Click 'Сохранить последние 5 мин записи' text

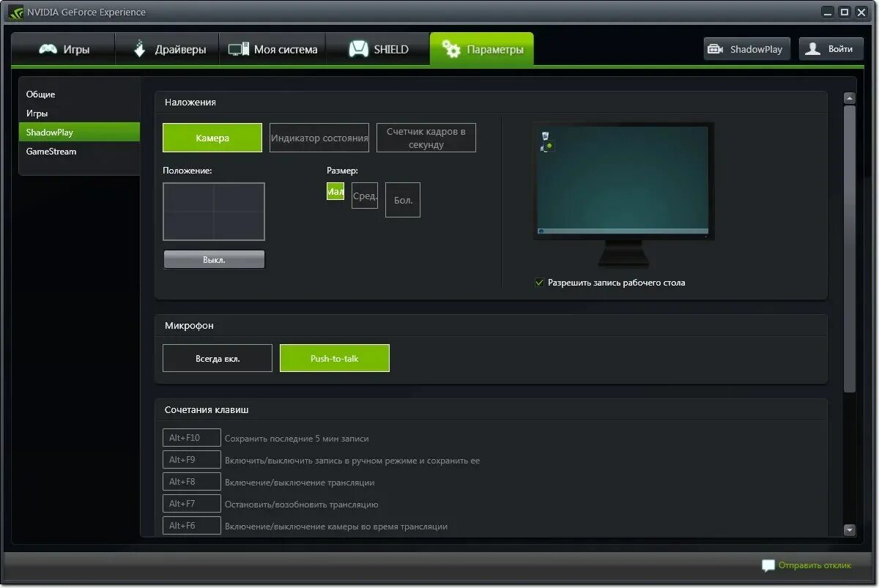pyautogui.click(x=297, y=439)
